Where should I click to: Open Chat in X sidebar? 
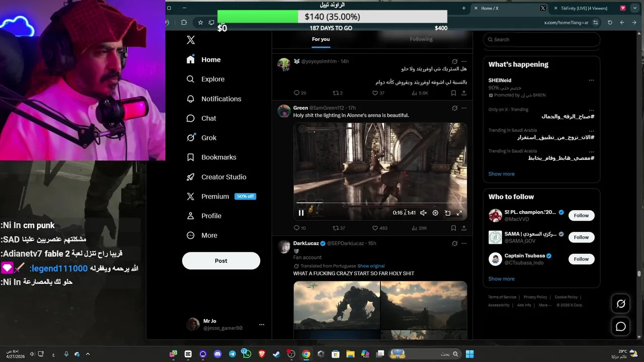pos(201,118)
